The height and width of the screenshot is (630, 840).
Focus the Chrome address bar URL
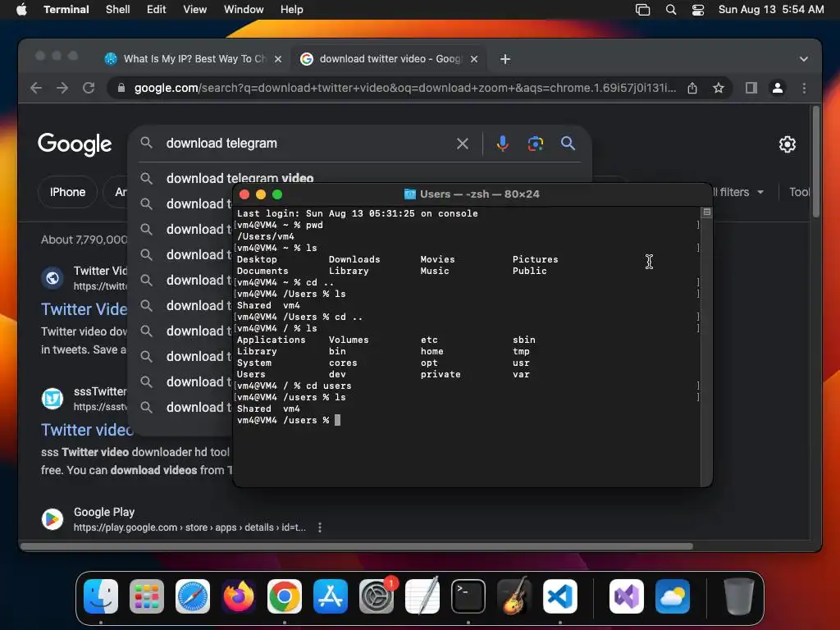tap(404, 88)
